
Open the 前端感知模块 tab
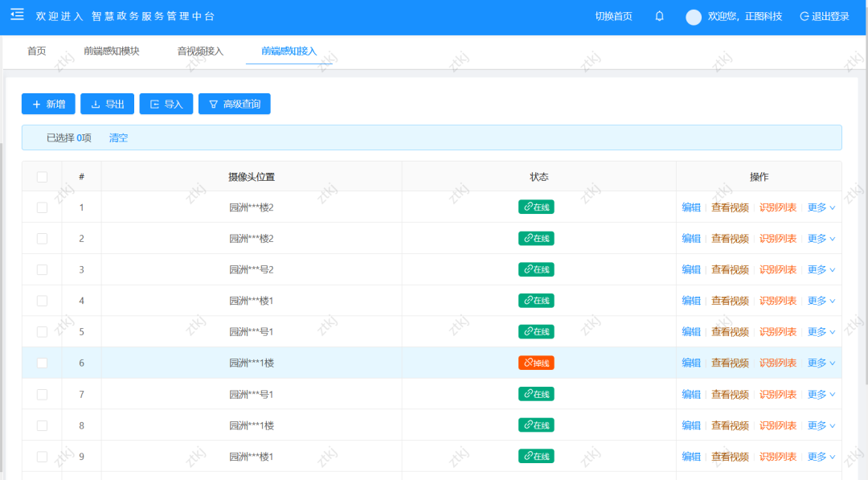point(111,51)
